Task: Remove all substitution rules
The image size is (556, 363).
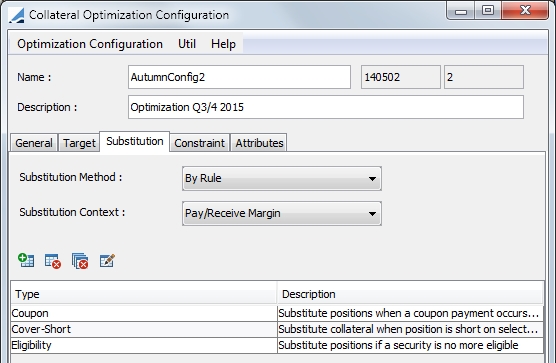Action: pyautogui.click(x=80, y=261)
